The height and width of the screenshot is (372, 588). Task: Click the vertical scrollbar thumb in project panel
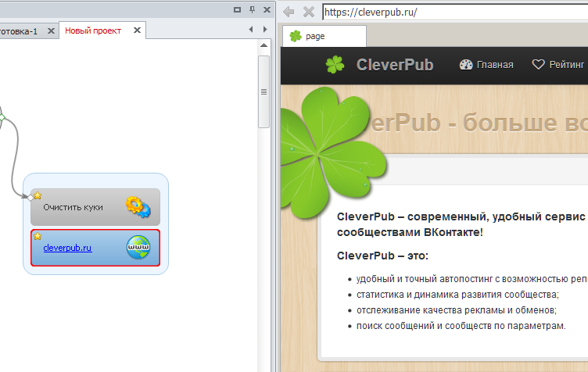[x=264, y=91]
